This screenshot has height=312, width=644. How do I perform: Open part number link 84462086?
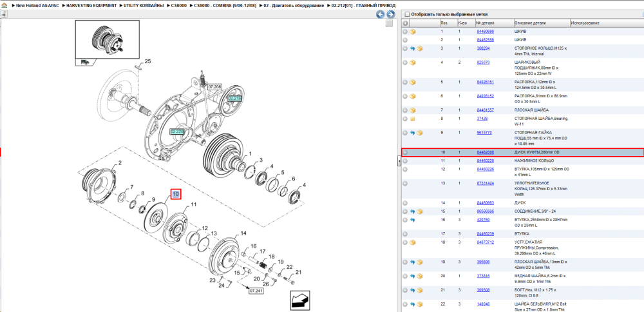[485, 153]
